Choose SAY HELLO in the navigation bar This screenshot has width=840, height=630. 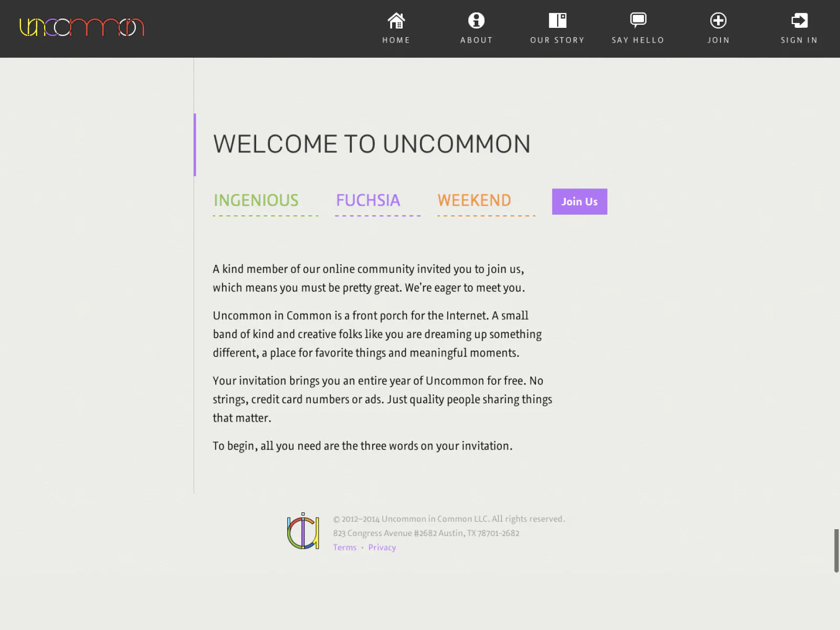[638, 40]
